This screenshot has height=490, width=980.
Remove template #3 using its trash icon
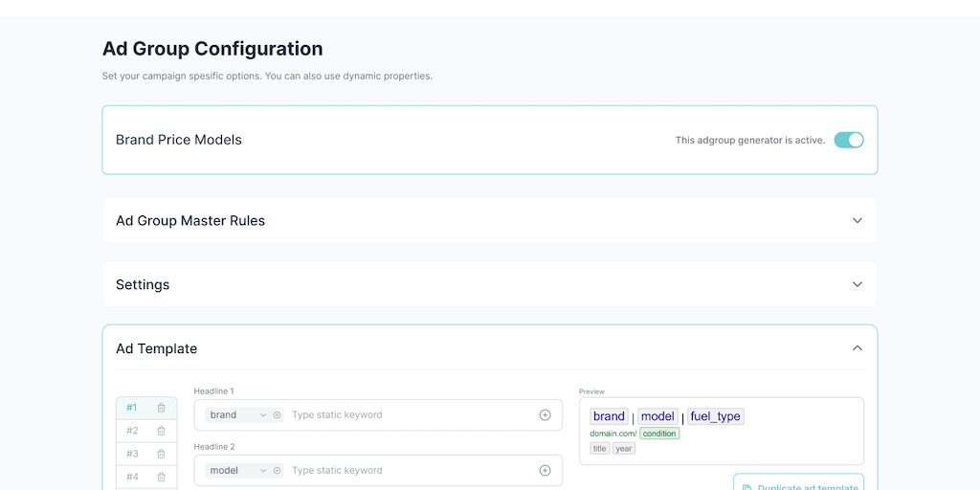coord(161,454)
